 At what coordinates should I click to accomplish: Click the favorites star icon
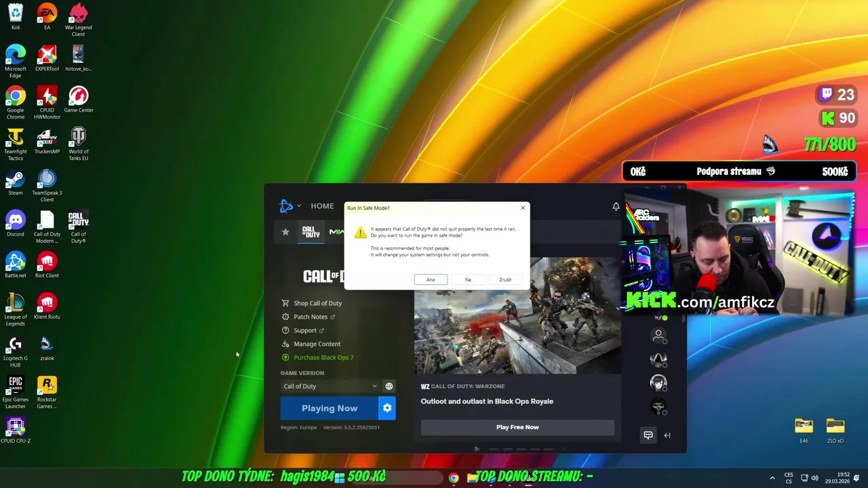[285, 232]
